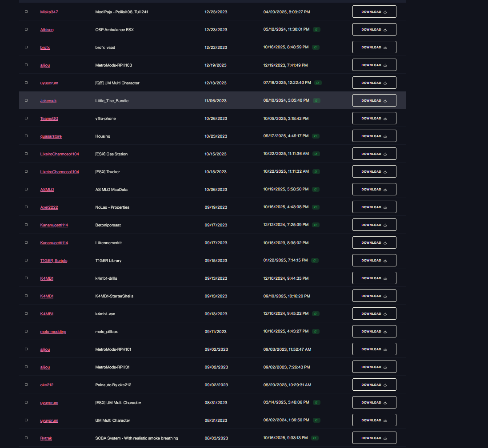Tick the MetroMods-RPH31 row checkbox
The width and height of the screenshot is (488, 448).
point(26,367)
